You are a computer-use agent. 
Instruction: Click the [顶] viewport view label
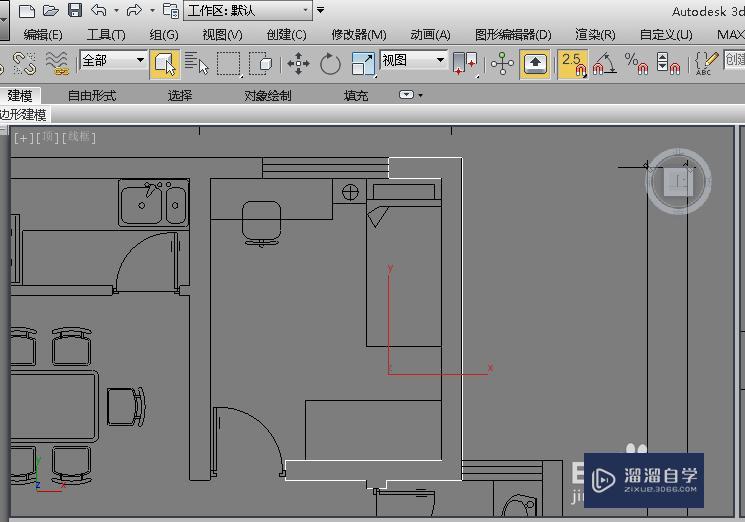(x=48, y=138)
